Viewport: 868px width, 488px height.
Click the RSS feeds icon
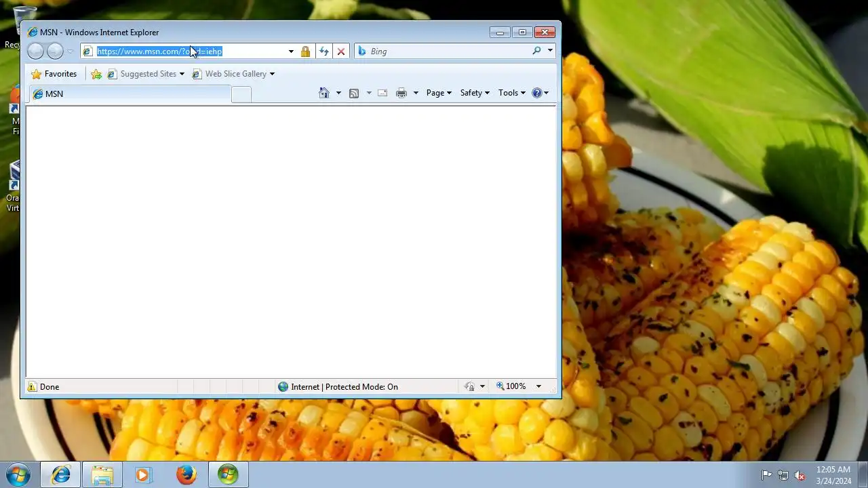353,94
